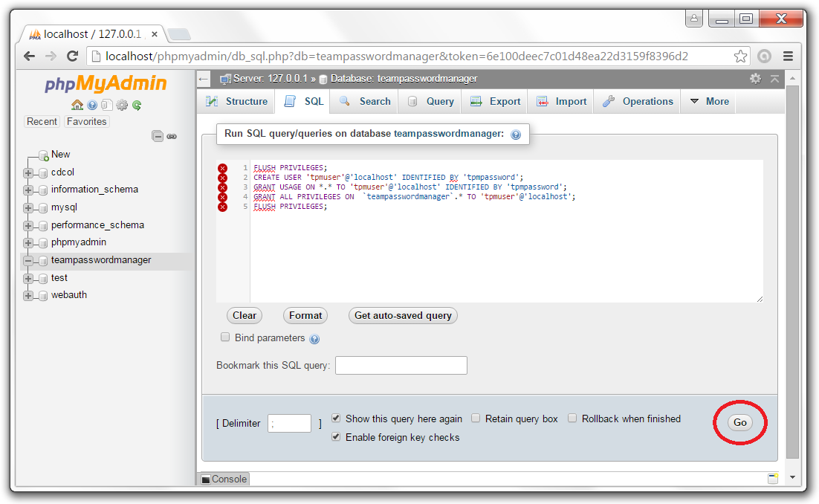Expand the performance_schema database node
The image size is (819, 504).
click(28, 226)
